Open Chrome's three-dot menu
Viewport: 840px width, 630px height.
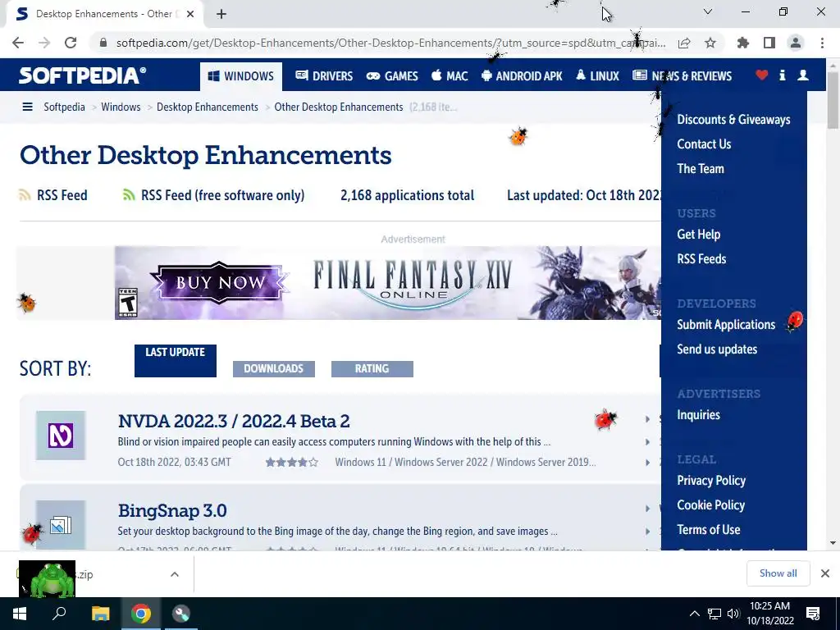[822, 43]
